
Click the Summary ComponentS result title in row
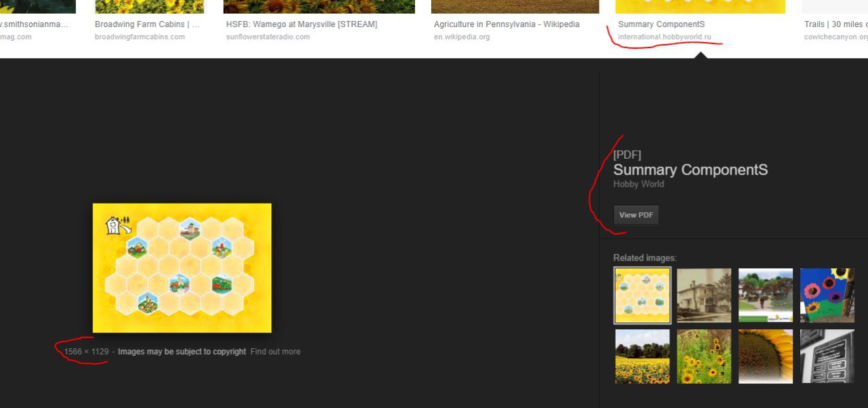tap(661, 24)
